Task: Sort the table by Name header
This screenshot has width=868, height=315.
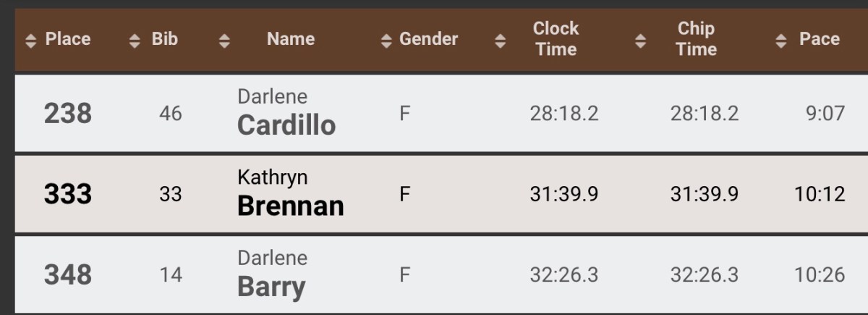Action: [x=290, y=39]
